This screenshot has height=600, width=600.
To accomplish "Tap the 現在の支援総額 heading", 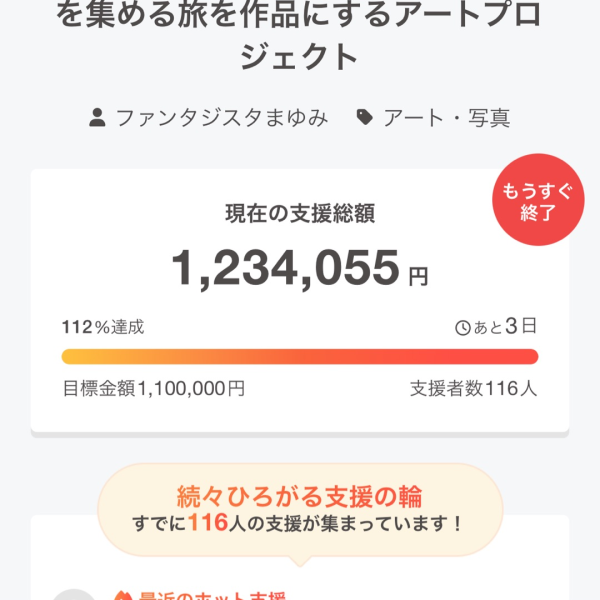I will tap(300, 212).
